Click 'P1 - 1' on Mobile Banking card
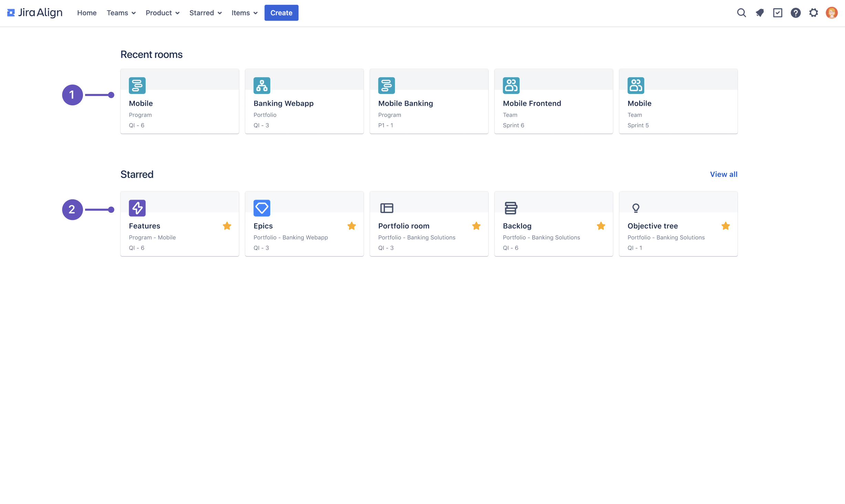845x504 pixels. pyautogui.click(x=386, y=125)
